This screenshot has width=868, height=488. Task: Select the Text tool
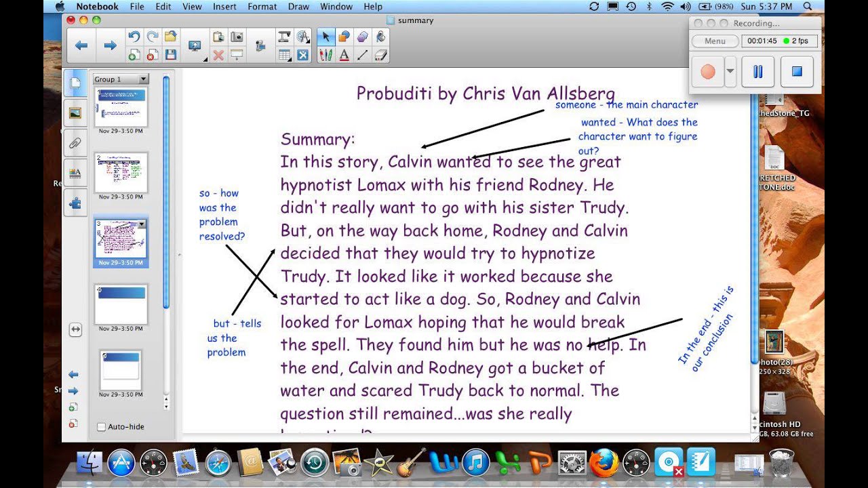344,55
